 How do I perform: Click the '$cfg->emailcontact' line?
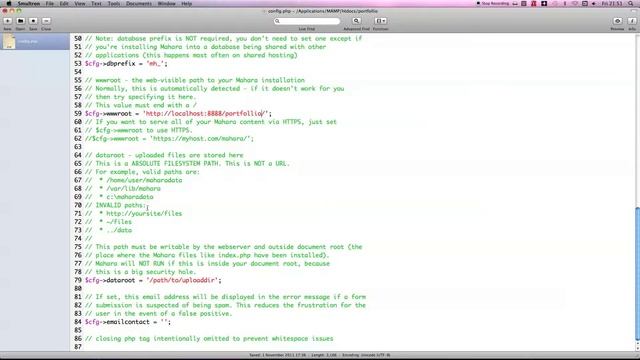pyautogui.click(x=128, y=322)
